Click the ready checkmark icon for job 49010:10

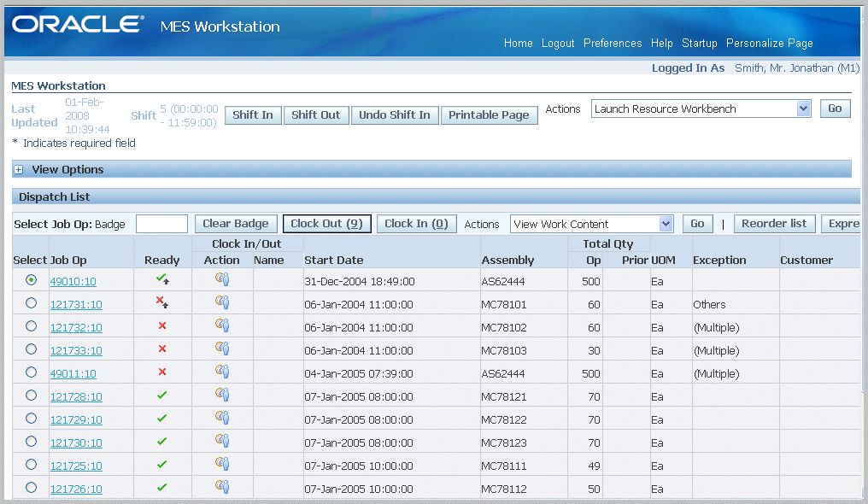pyautogui.click(x=162, y=278)
